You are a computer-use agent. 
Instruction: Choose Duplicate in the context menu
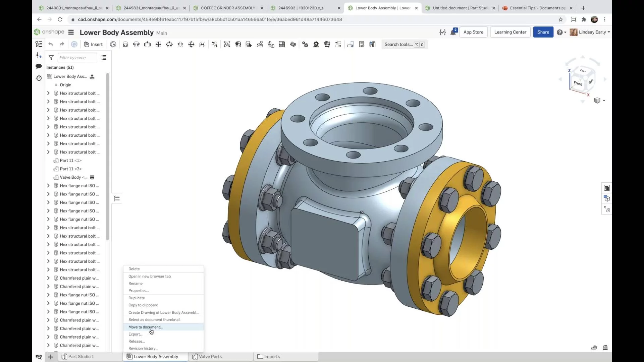(164, 298)
